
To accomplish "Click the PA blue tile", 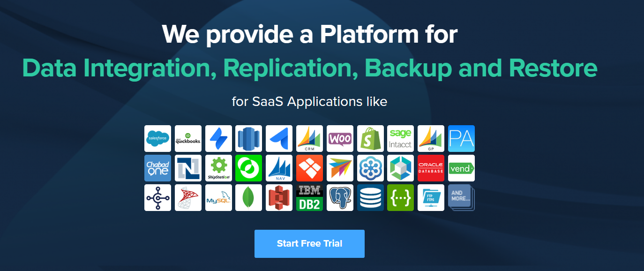I will coord(461,138).
